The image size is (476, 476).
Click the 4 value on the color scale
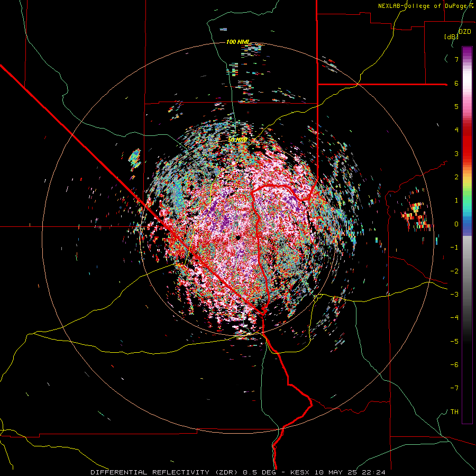click(456, 130)
